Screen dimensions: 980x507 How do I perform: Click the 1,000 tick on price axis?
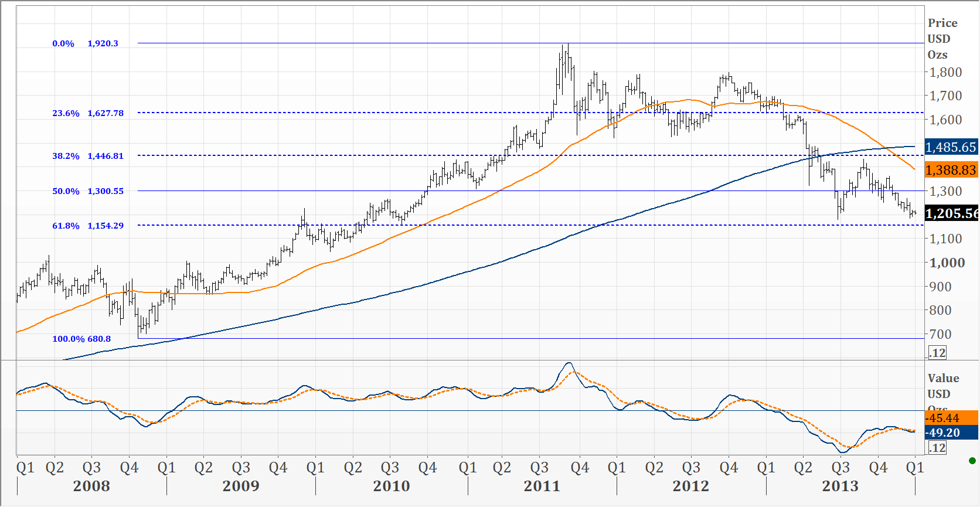pos(947,263)
